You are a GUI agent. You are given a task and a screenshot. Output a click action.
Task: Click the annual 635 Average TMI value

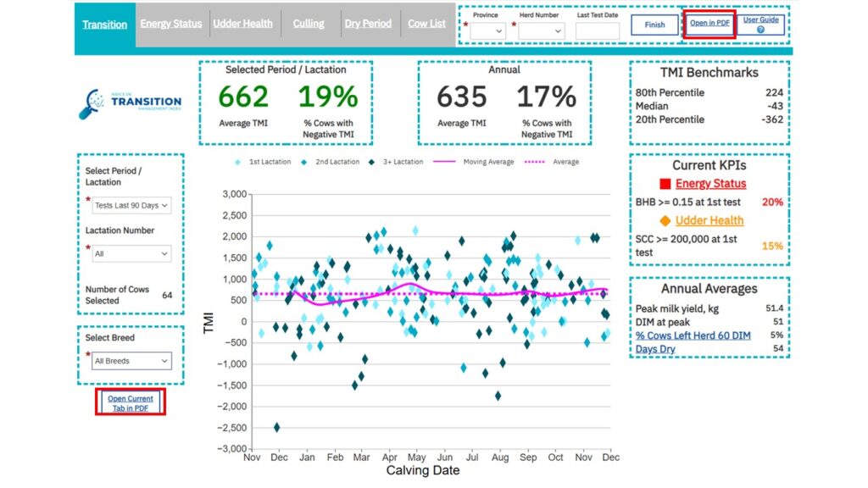pos(462,97)
